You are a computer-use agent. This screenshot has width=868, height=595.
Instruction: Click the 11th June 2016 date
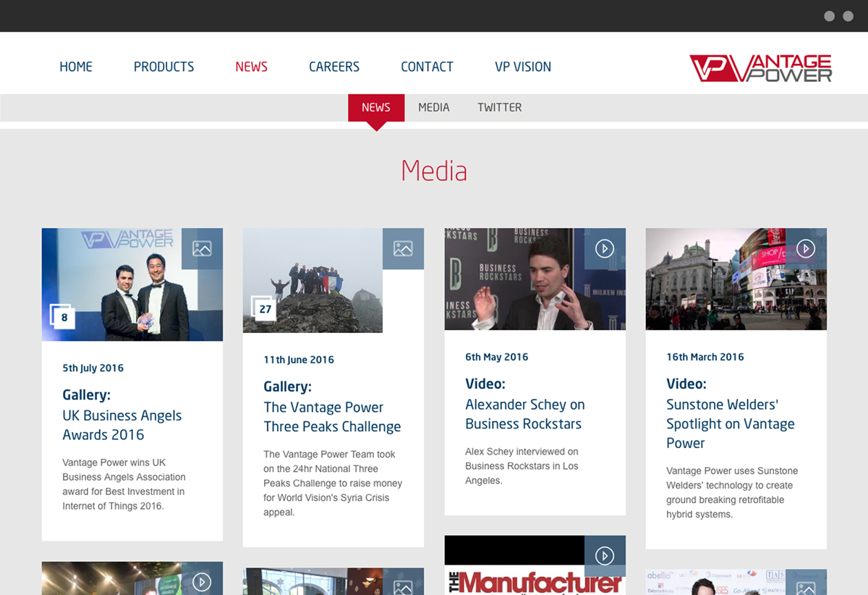(x=299, y=360)
